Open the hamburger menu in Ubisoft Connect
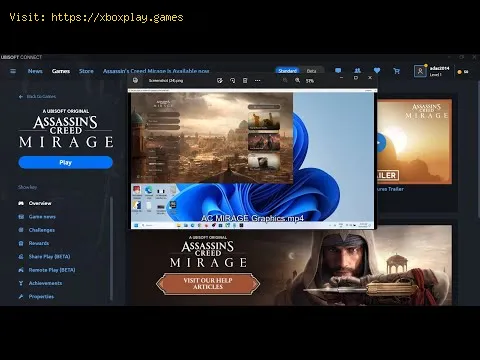 click(x=13, y=71)
